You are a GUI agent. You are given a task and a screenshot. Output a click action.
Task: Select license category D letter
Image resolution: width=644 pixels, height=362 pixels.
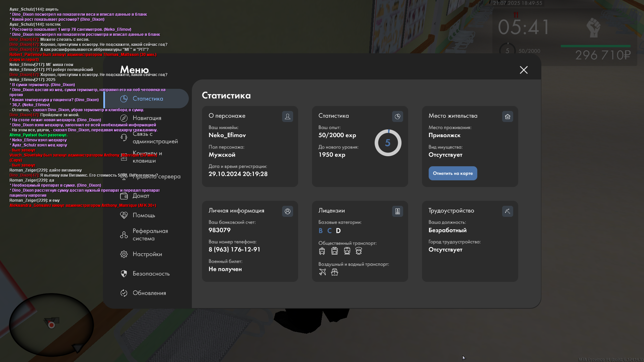(338, 231)
